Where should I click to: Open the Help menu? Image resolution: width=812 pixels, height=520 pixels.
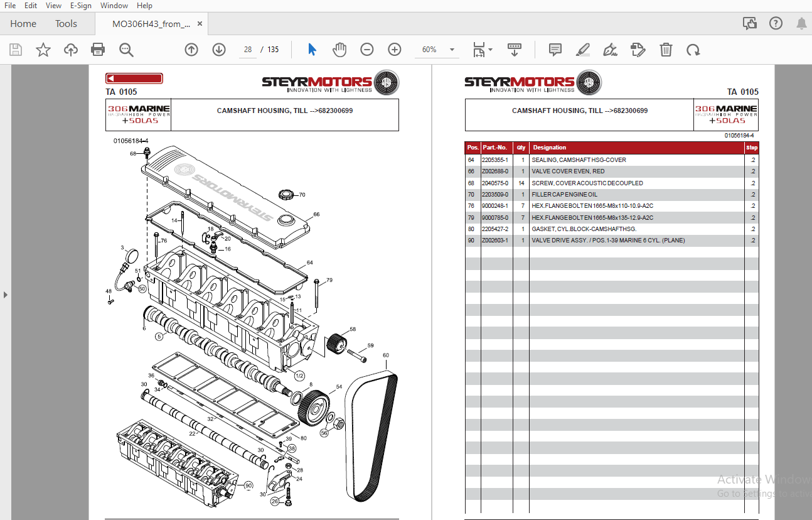(144, 6)
